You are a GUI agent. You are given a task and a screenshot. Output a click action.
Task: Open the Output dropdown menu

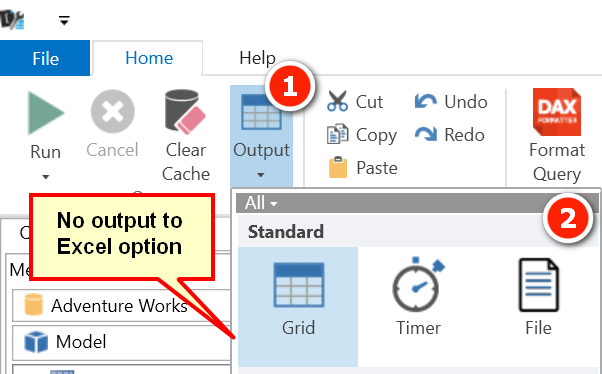pyautogui.click(x=261, y=136)
